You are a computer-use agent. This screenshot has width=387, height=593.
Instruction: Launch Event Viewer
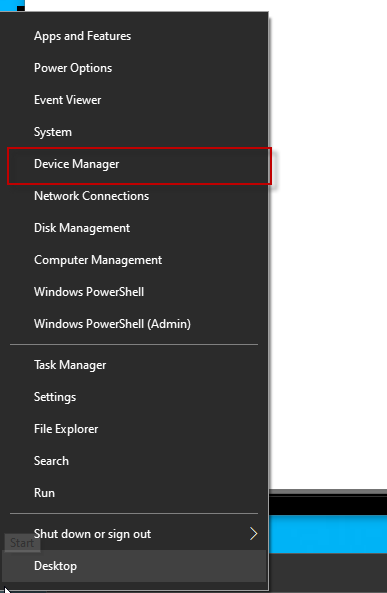coord(134,100)
